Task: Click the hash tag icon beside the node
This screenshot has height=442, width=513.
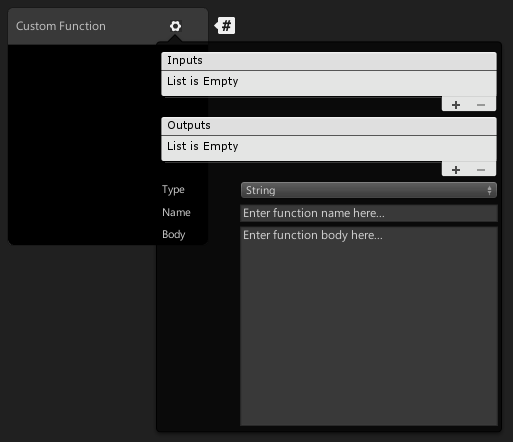Action: tap(225, 26)
